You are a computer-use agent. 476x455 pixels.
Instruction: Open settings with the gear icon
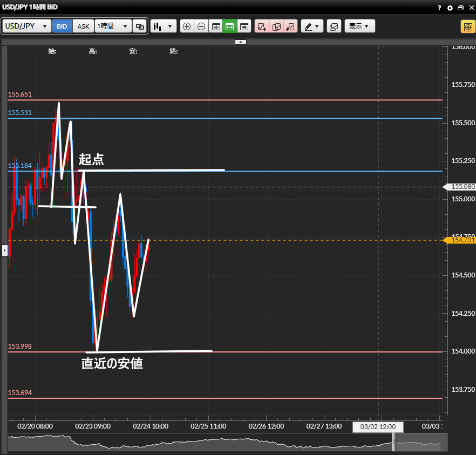pyautogui.click(x=450, y=8)
